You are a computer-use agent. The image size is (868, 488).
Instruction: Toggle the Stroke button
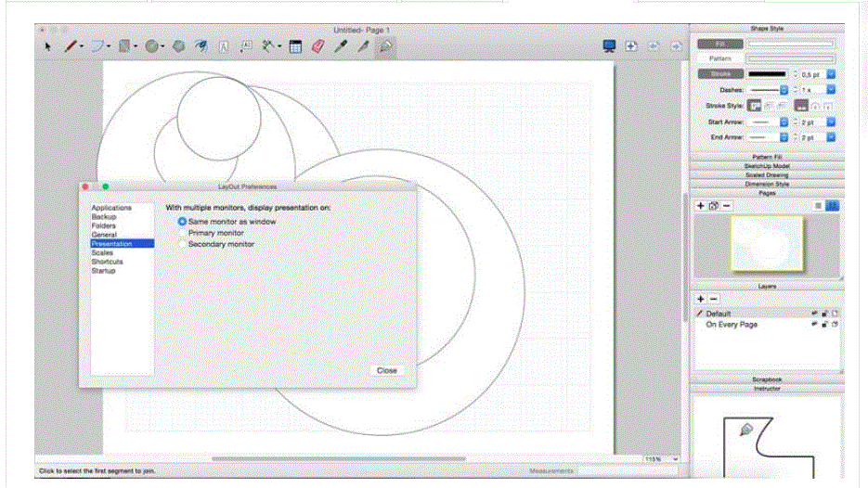[720, 73]
